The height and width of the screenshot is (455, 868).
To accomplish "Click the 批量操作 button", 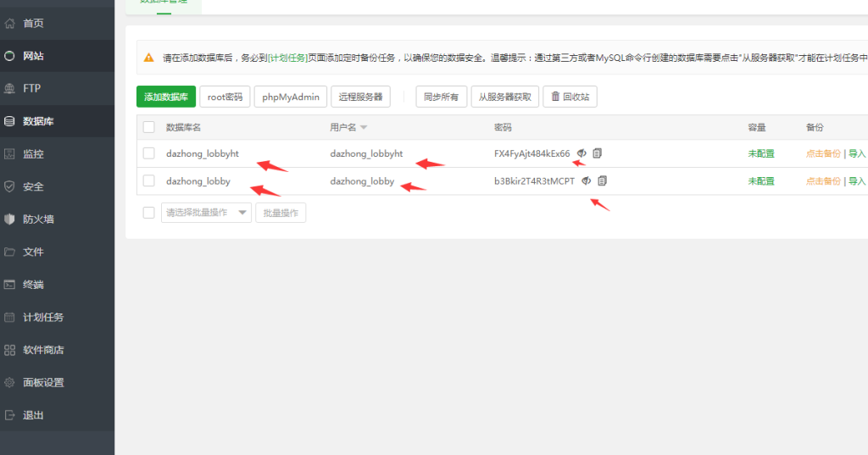I will pos(281,213).
